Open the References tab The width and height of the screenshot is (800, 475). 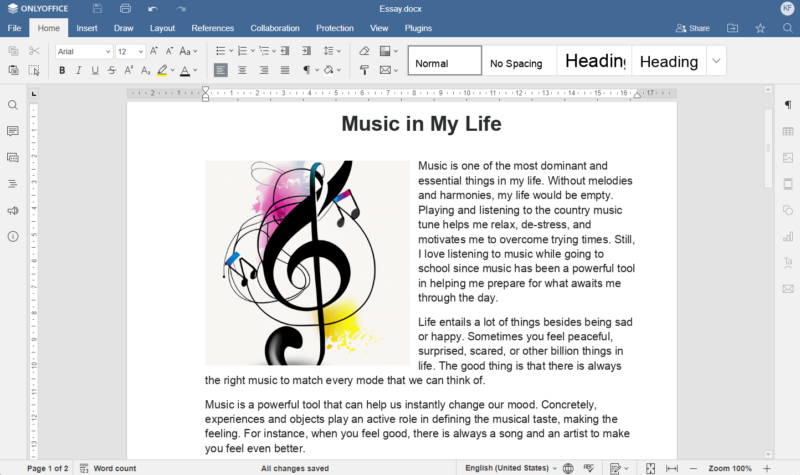212,28
